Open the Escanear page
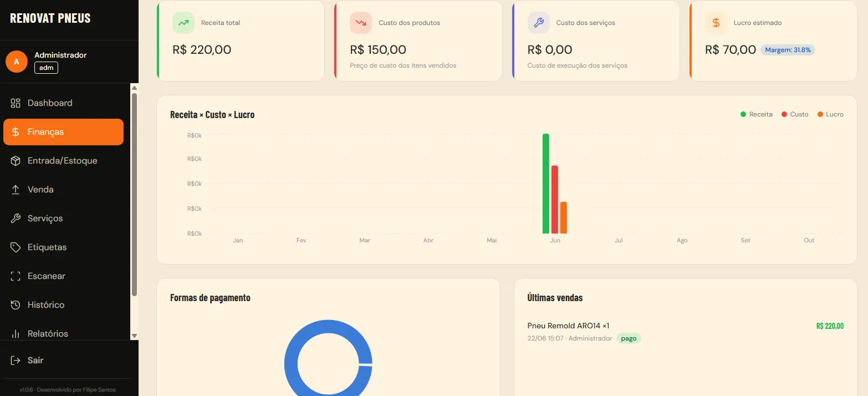This screenshot has height=396, width=868. (x=63, y=276)
